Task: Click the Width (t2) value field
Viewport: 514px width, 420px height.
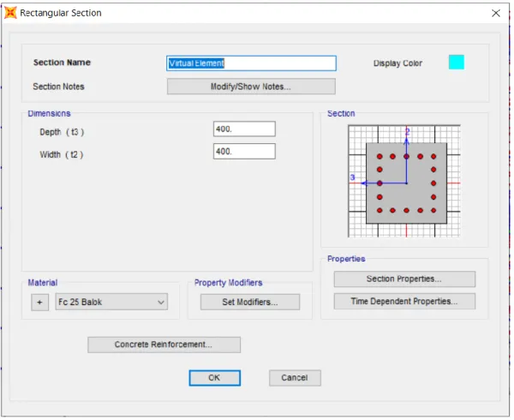Action: [x=244, y=152]
